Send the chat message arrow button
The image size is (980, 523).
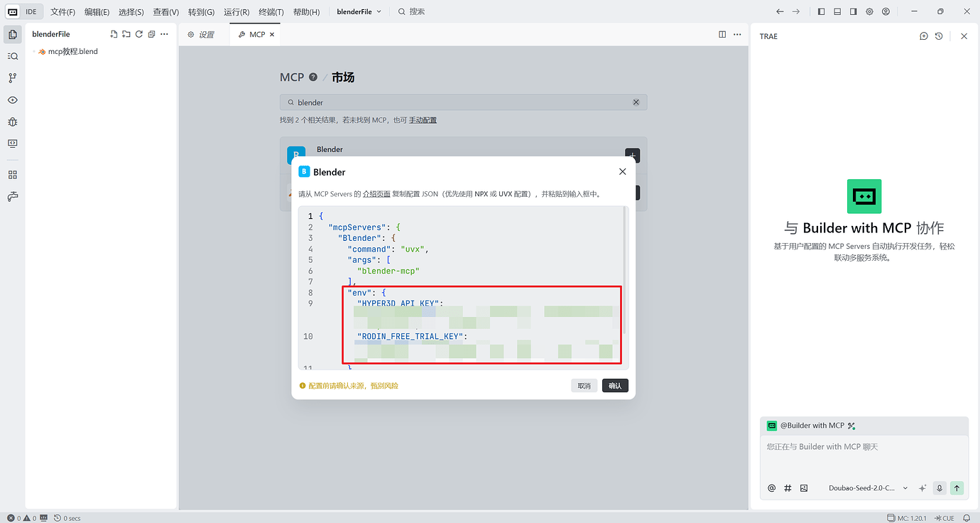(x=957, y=488)
